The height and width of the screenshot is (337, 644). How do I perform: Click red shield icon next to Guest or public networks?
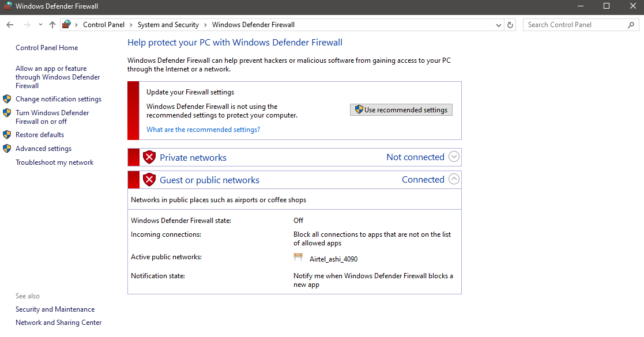tap(149, 180)
